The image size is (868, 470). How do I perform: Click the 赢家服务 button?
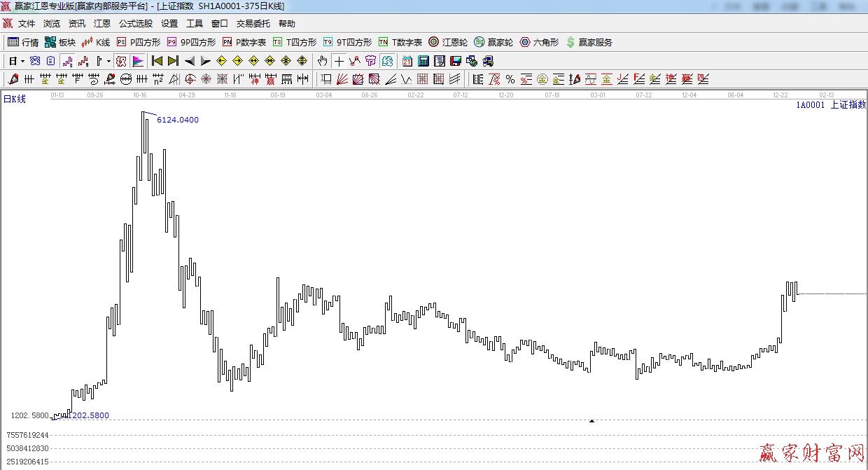pos(589,42)
